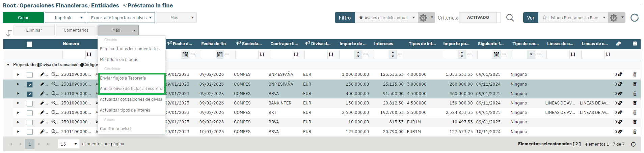
Task: Expand the Exportar e importar archivos dropdown
Action: (121, 18)
